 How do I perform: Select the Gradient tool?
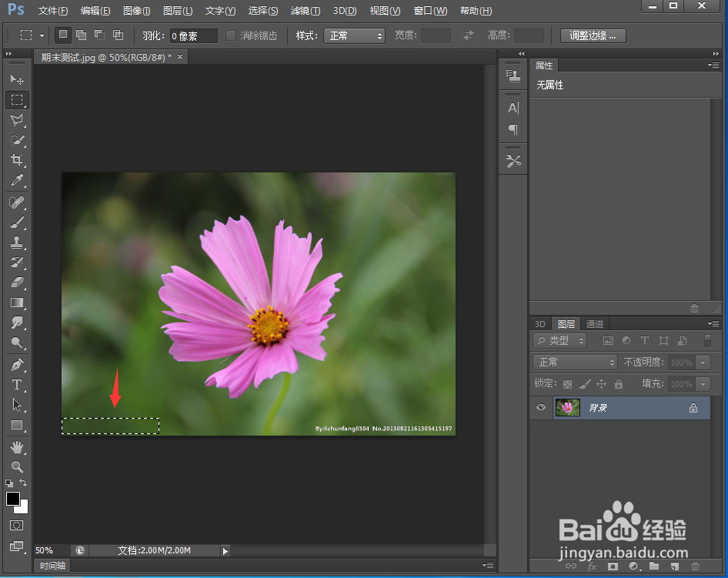(17, 303)
